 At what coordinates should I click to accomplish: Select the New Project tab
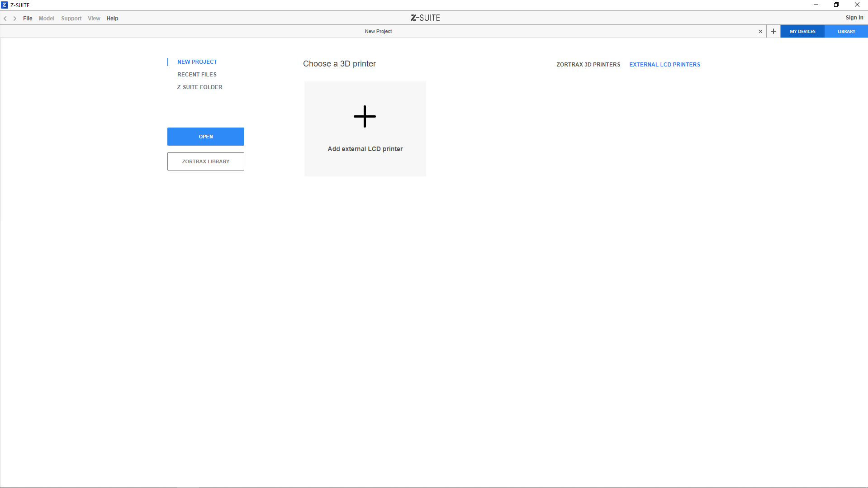pyautogui.click(x=378, y=31)
